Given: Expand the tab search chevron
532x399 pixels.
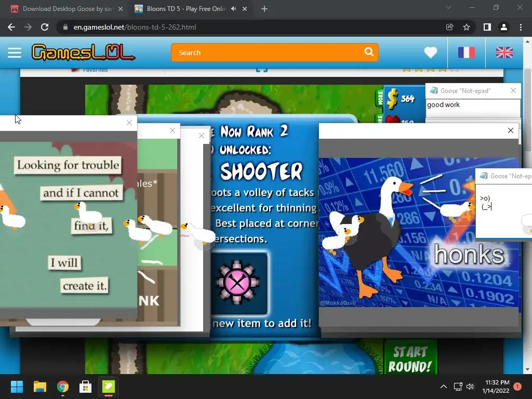Looking at the screenshot, I should [448, 7].
